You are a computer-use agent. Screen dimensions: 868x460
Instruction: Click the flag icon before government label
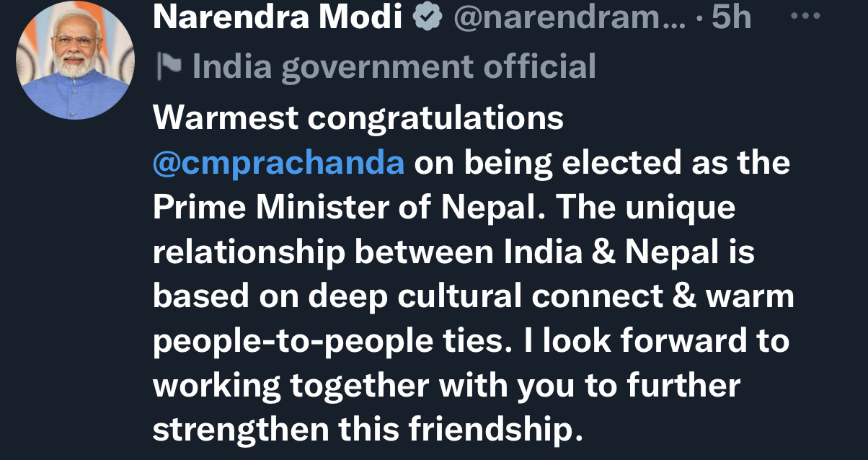pos(169,66)
